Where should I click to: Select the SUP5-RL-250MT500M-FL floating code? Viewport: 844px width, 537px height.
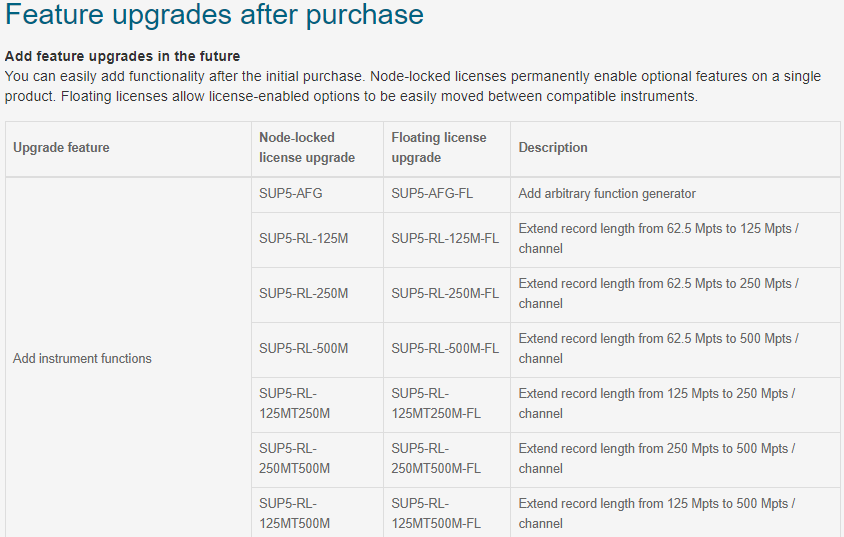click(436, 458)
